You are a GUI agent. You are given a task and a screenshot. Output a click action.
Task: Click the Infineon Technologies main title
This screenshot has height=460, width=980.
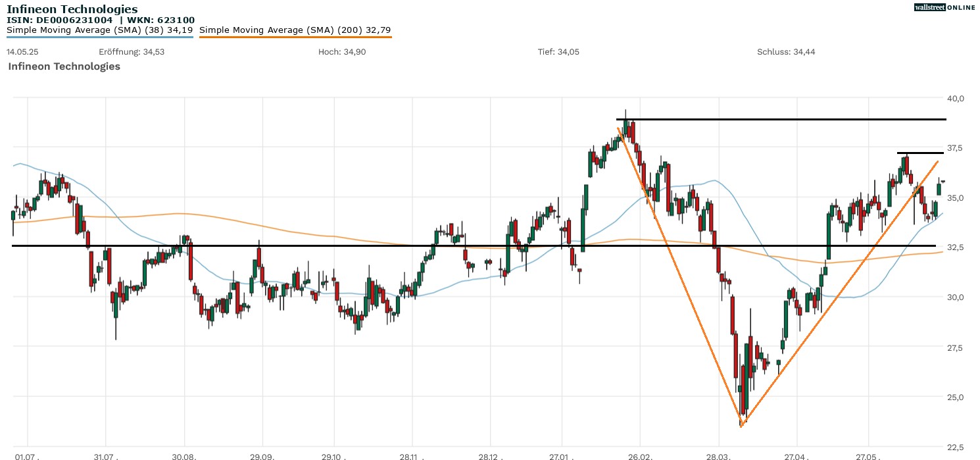72,9
